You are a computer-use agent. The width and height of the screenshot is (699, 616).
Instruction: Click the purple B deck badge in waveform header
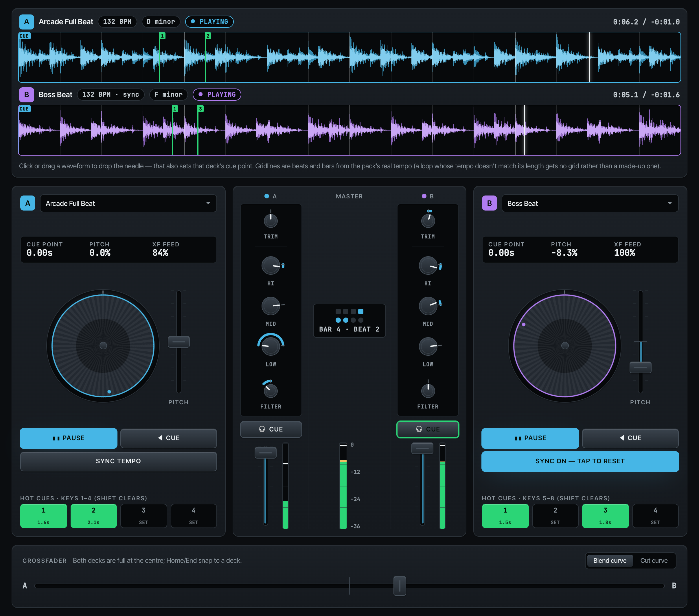pyautogui.click(x=26, y=94)
